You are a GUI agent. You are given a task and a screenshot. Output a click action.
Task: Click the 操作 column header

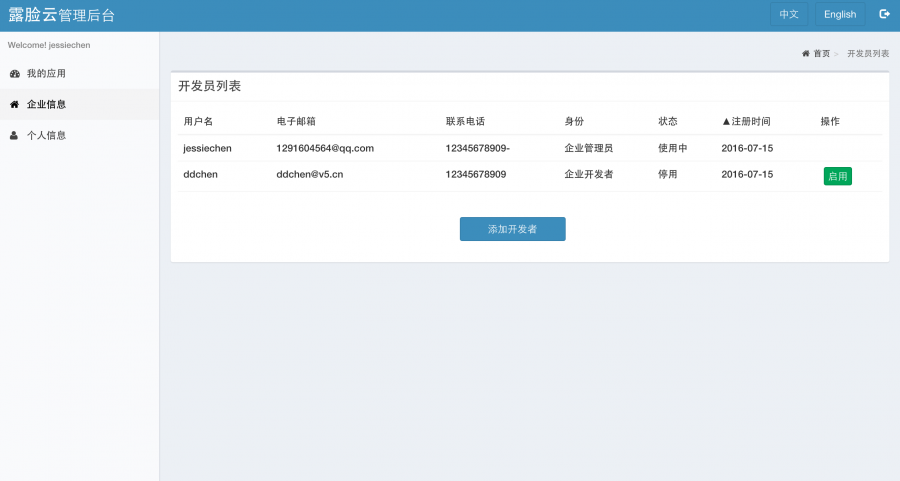[830, 121]
